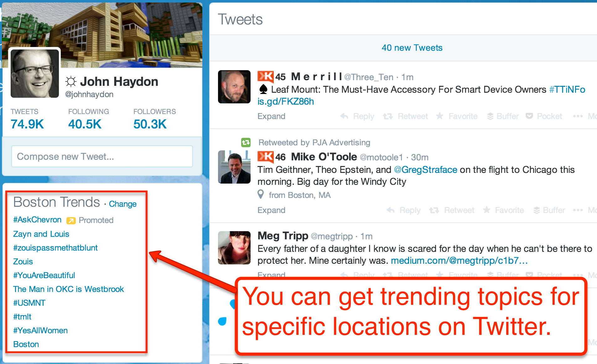Viewport: 597px width, 364px height.
Task: Open the is.gd/FKZ86h link
Action: (x=286, y=101)
